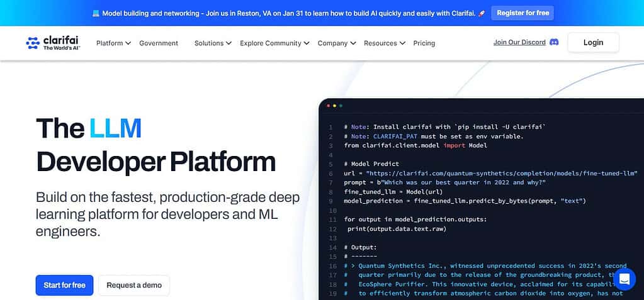Click the Login button
Viewport: 644px width, 300px height.
pos(593,43)
